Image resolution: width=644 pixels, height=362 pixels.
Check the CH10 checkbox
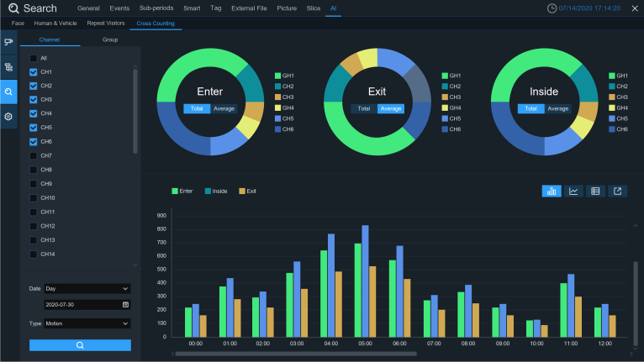pyautogui.click(x=34, y=198)
